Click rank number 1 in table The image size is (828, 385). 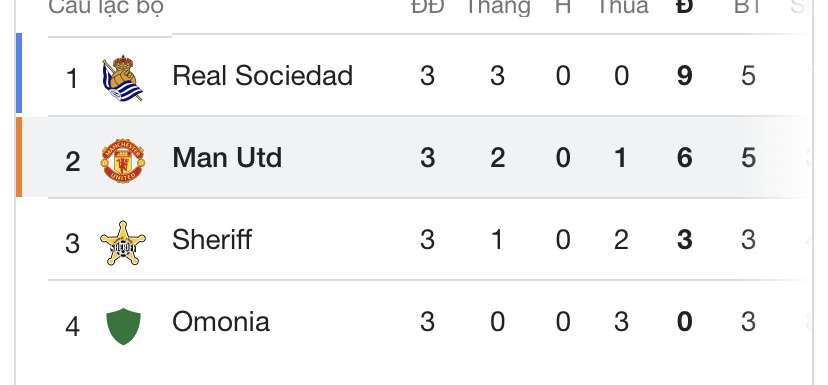click(72, 79)
